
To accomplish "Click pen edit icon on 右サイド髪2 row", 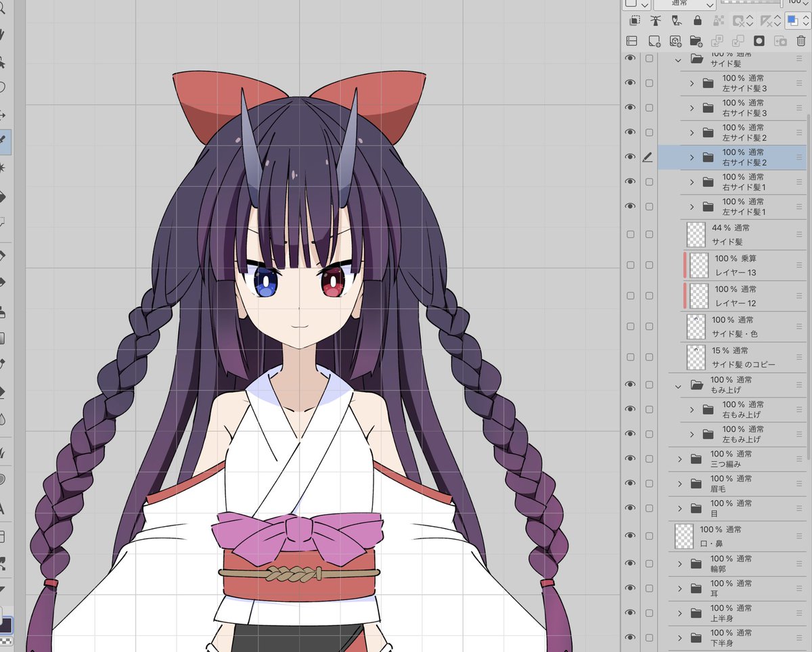I will [648, 157].
